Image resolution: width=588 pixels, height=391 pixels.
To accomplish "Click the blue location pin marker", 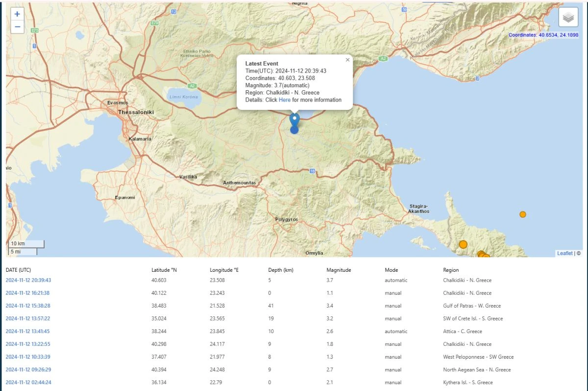I will pyautogui.click(x=294, y=119).
